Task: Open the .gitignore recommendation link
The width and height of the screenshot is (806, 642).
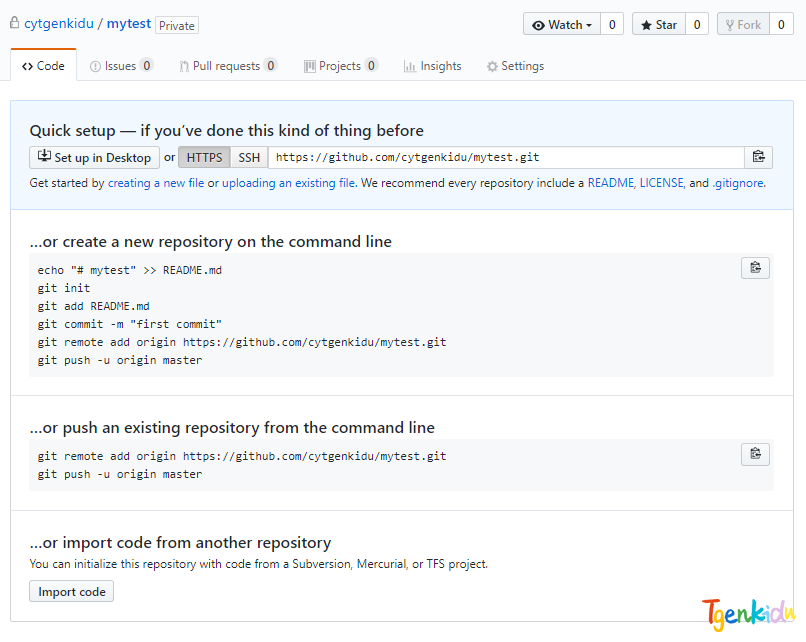Action: [738, 183]
